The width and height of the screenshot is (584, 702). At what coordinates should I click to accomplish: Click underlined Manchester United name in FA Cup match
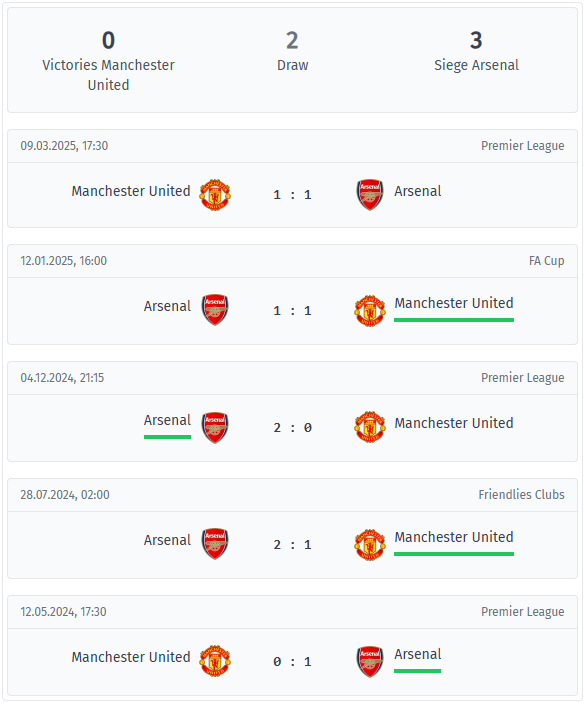click(454, 303)
